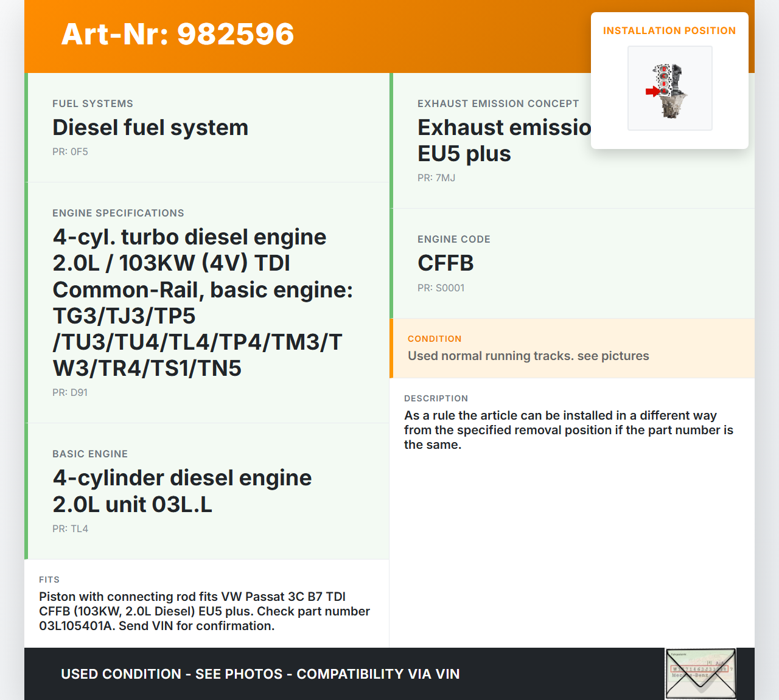Viewport: 779px width, 700px height.
Task: Click the Installation Position heading
Action: [669, 30]
